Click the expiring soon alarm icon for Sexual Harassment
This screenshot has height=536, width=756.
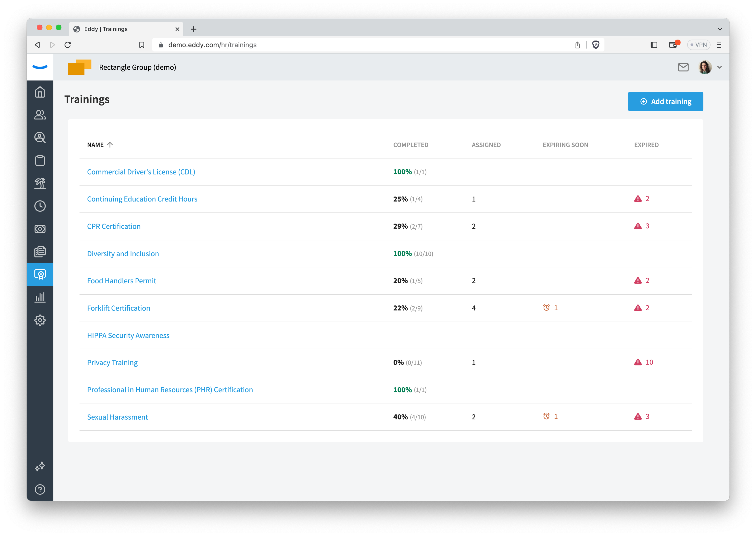pyautogui.click(x=546, y=416)
